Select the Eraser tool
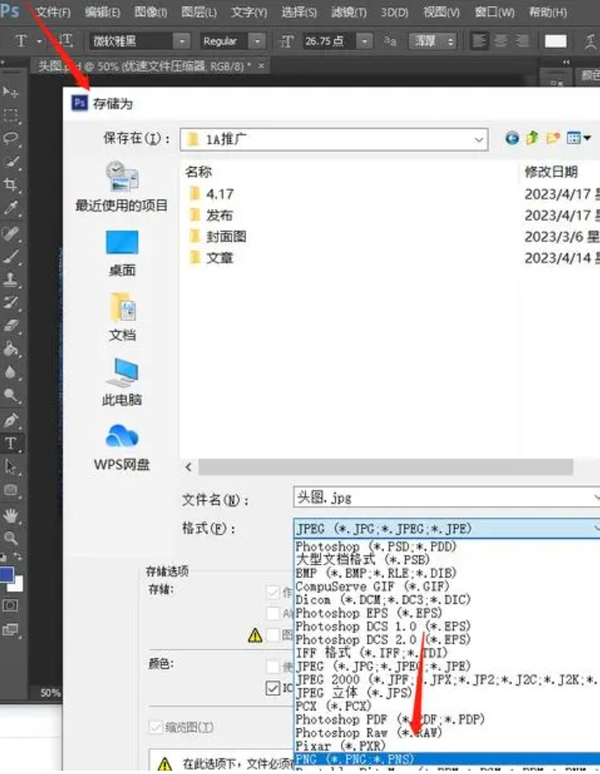 (x=10, y=326)
